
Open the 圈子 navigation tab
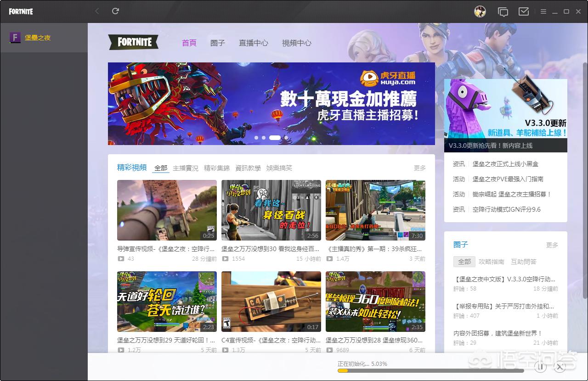click(218, 43)
